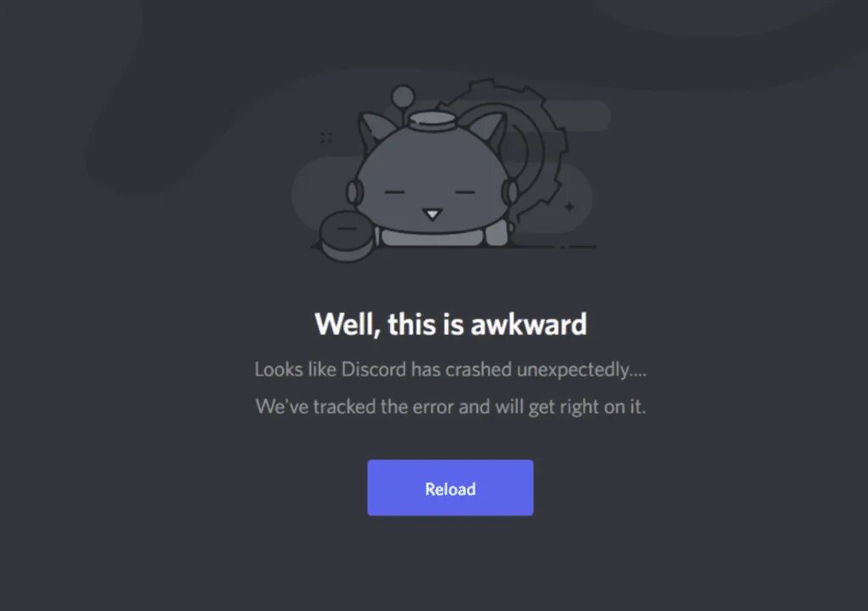Click the sleeping robot cat's face

click(x=432, y=183)
